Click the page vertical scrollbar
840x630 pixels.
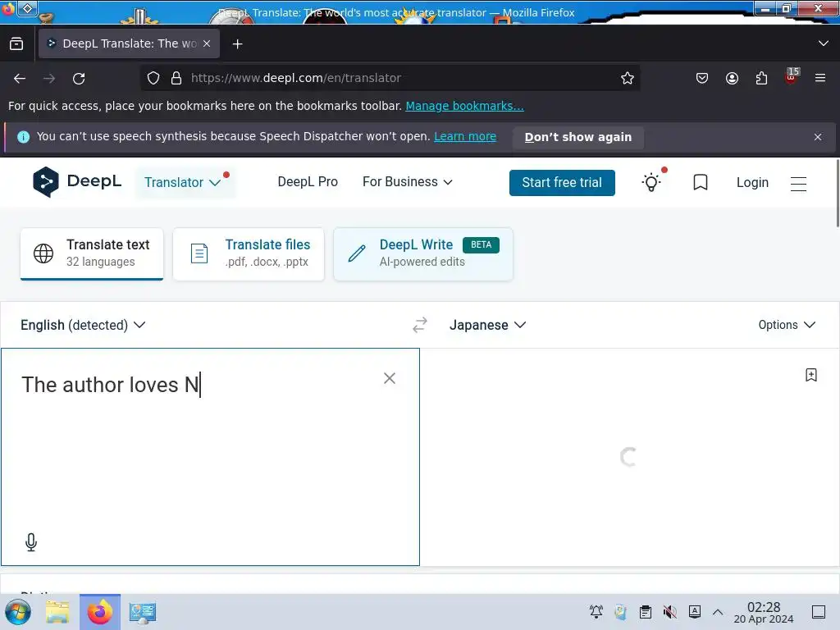[x=837, y=193]
